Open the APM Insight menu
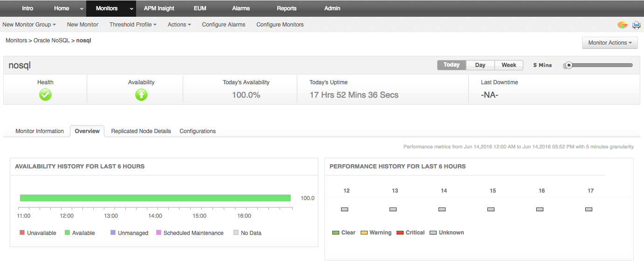Image resolution: width=644 pixels, height=268 pixels. (x=159, y=8)
